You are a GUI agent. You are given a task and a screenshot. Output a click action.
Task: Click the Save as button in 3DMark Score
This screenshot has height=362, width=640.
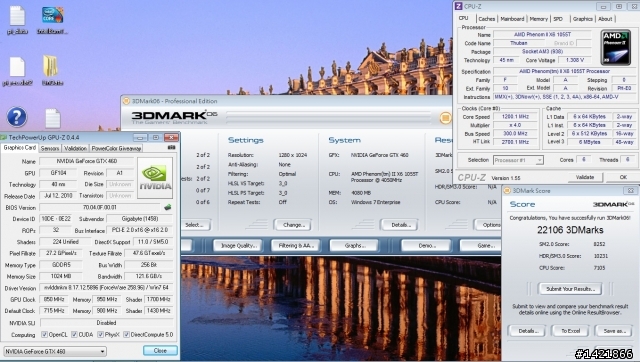click(614, 331)
